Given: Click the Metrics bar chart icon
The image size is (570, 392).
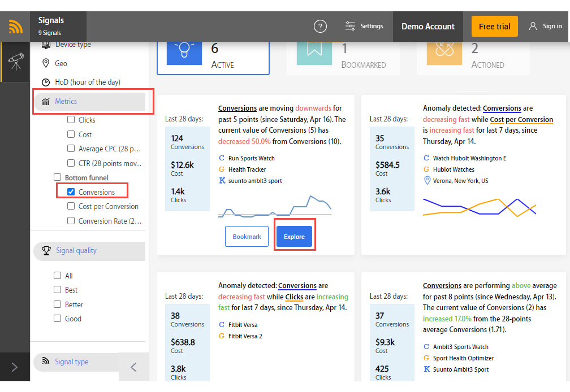Looking at the screenshot, I should (x=46, y=102).
